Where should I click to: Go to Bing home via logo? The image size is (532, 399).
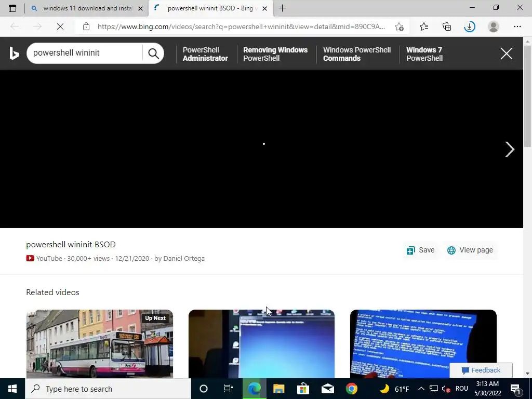14,54
